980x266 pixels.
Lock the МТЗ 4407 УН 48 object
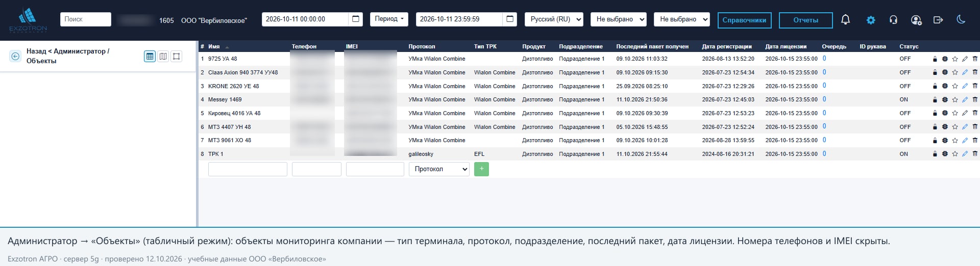[x=935, y=127]
